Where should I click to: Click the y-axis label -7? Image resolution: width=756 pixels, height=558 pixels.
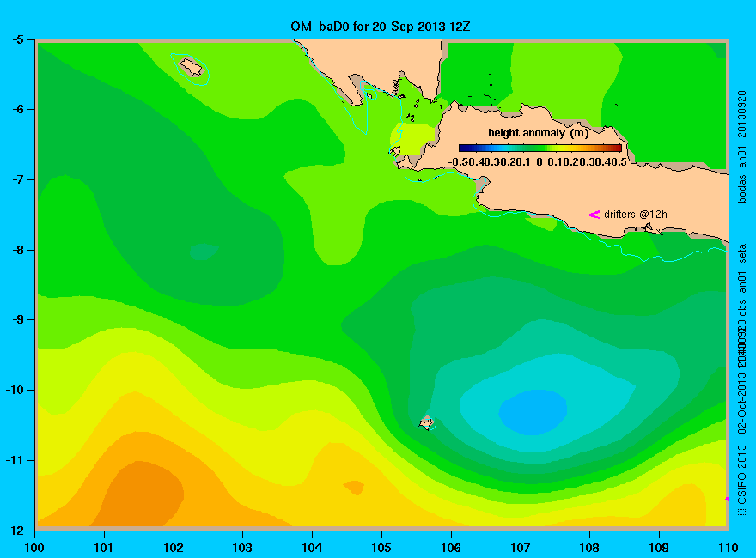click(x=17, y=179)
